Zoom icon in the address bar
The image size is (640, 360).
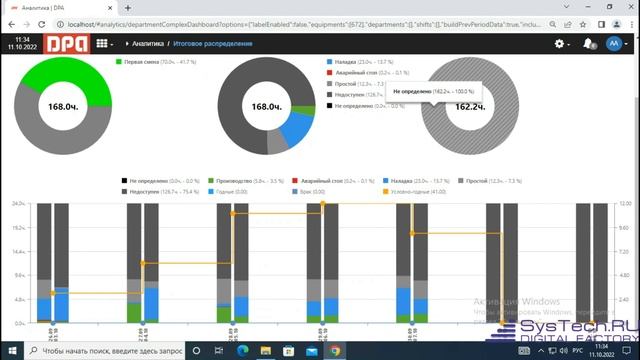click(x=553, y=24)
